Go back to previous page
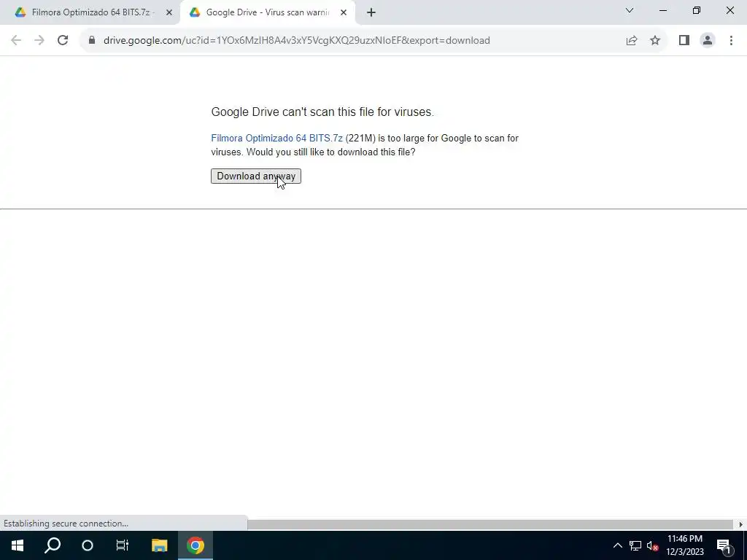This screenshot has width=747, height=560. pyautogui.click(x=16, y=40)
